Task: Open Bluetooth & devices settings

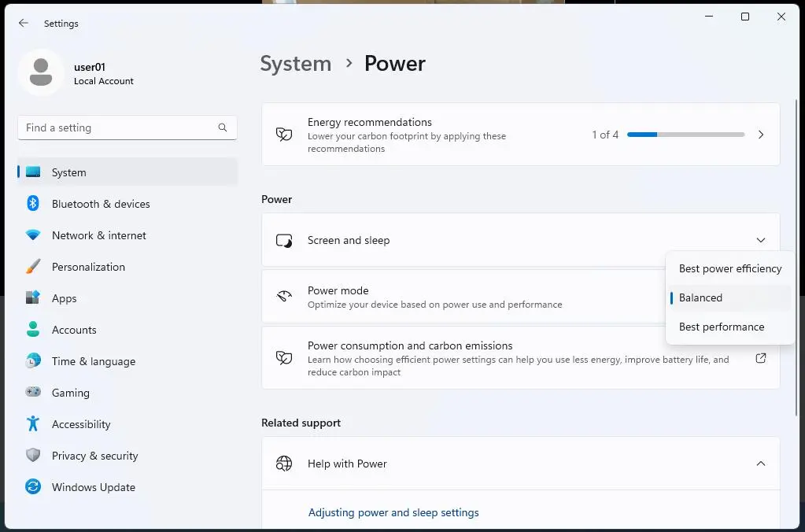Action: coord(127,204)
